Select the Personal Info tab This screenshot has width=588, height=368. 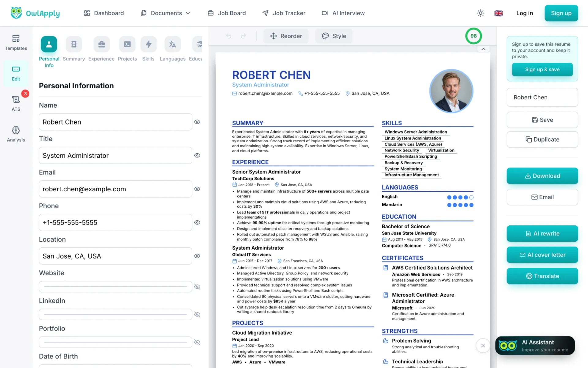[49, 52]
